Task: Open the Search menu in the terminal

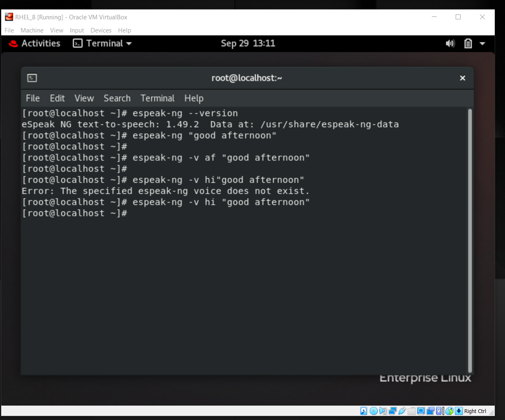Action: coord(117,98)
